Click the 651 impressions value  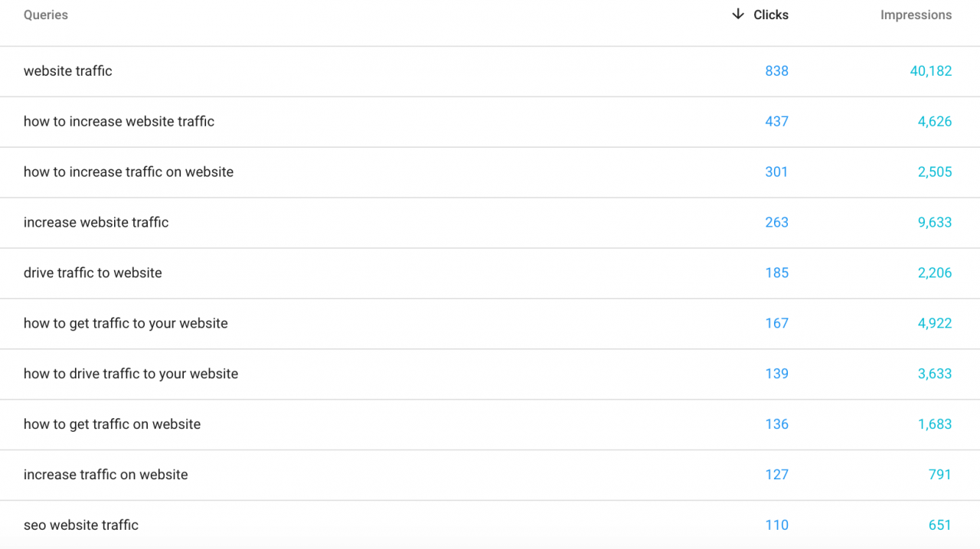pyautogui.click(x=939, y=525)
